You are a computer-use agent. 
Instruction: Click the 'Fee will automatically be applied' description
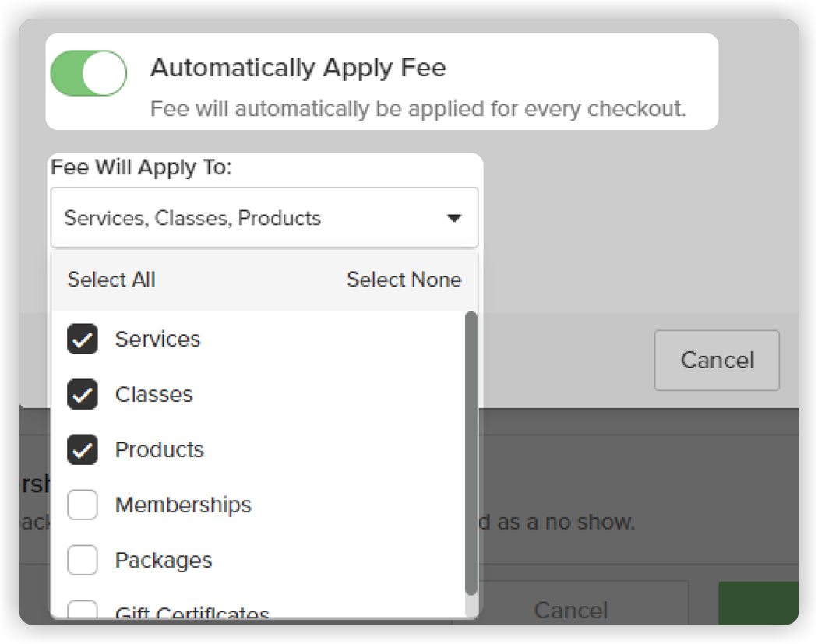pyautogui.click(x=418, y=109)
